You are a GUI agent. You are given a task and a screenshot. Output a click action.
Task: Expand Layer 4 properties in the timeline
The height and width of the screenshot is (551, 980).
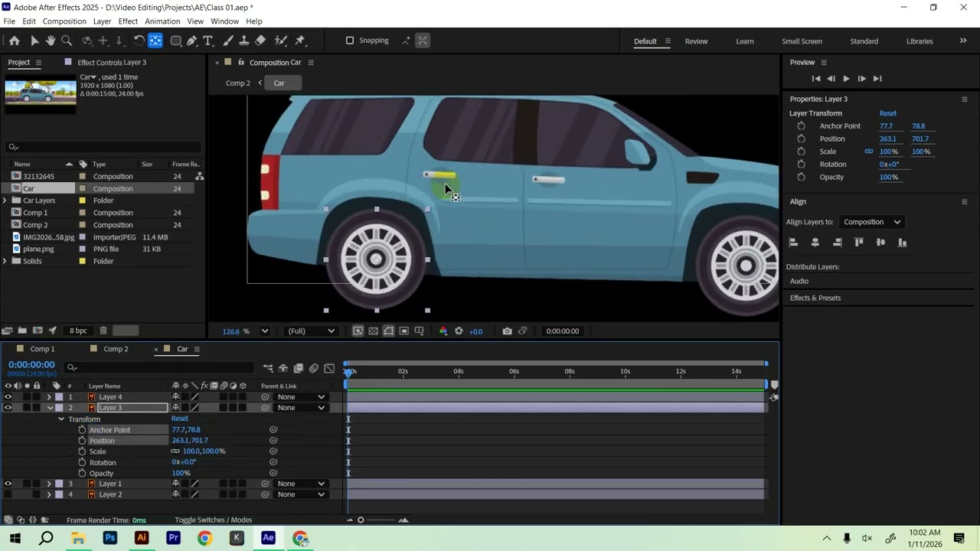pyautogui.click(x=49, y=397)
